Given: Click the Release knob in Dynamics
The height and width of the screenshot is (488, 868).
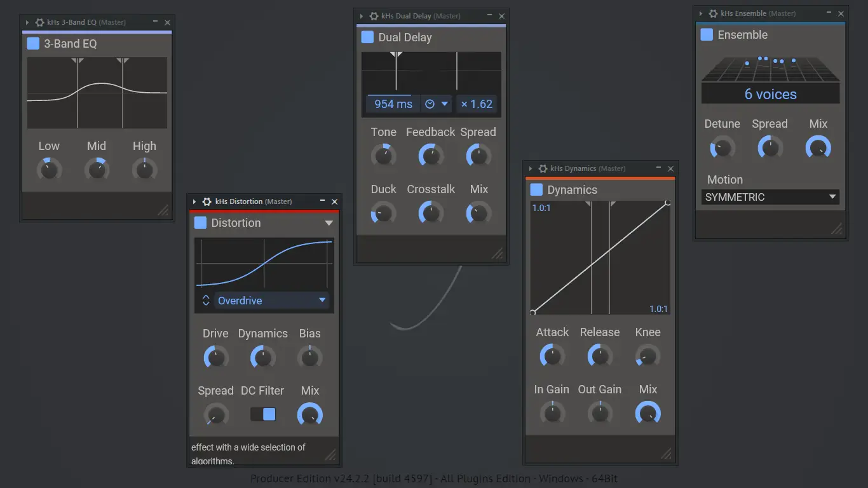Looking at the screenshot, I should tap(600, 356).
